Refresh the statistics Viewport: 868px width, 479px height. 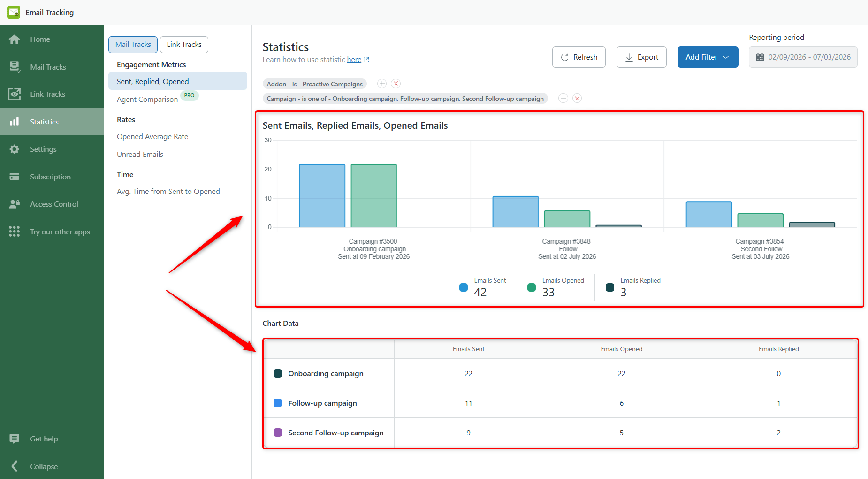[x=579, y=57]
